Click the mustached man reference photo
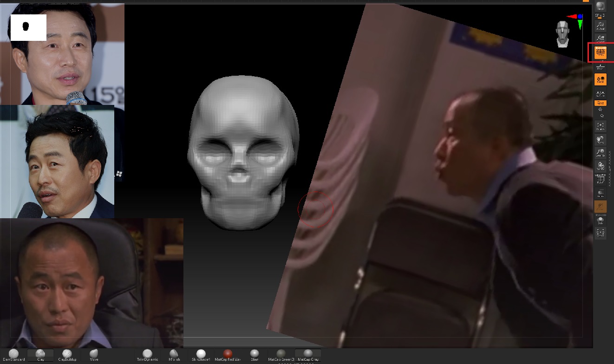This screenshot has width=614, height=364. tap(57, 162)
